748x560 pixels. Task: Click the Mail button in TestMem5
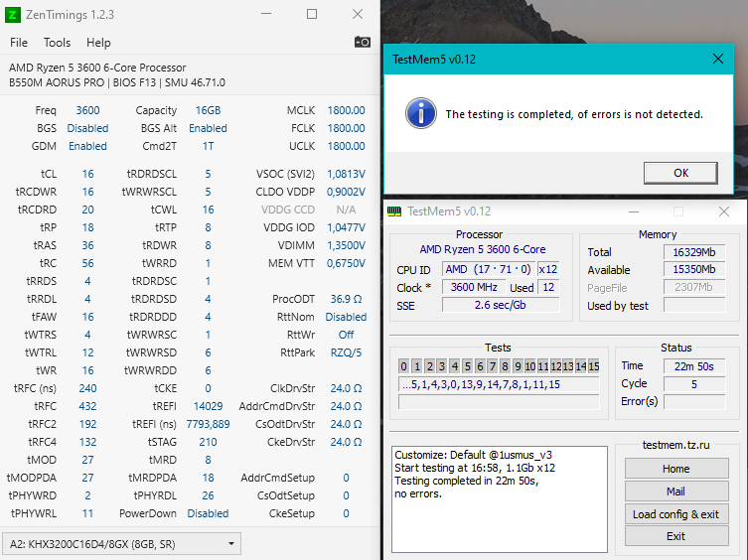675,491
